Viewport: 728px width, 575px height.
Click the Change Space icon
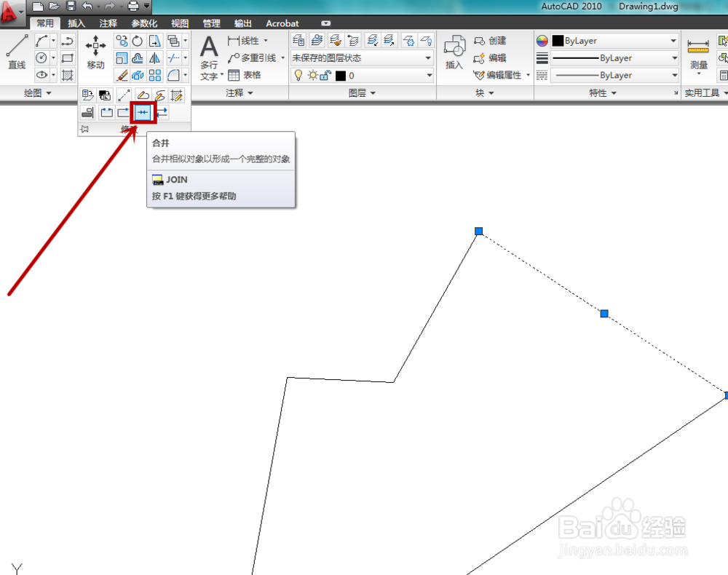click(105, 95)
